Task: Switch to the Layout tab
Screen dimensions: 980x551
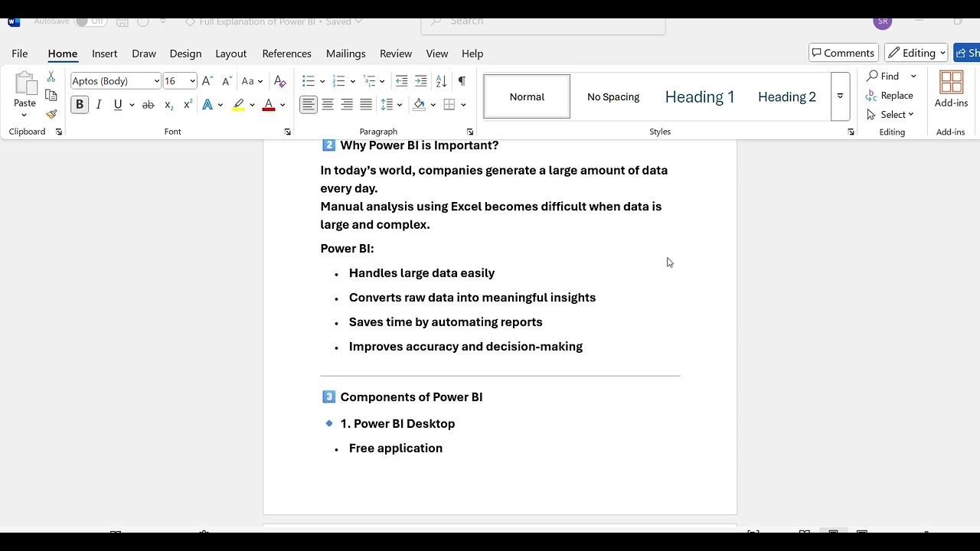Action: [230, 54]
